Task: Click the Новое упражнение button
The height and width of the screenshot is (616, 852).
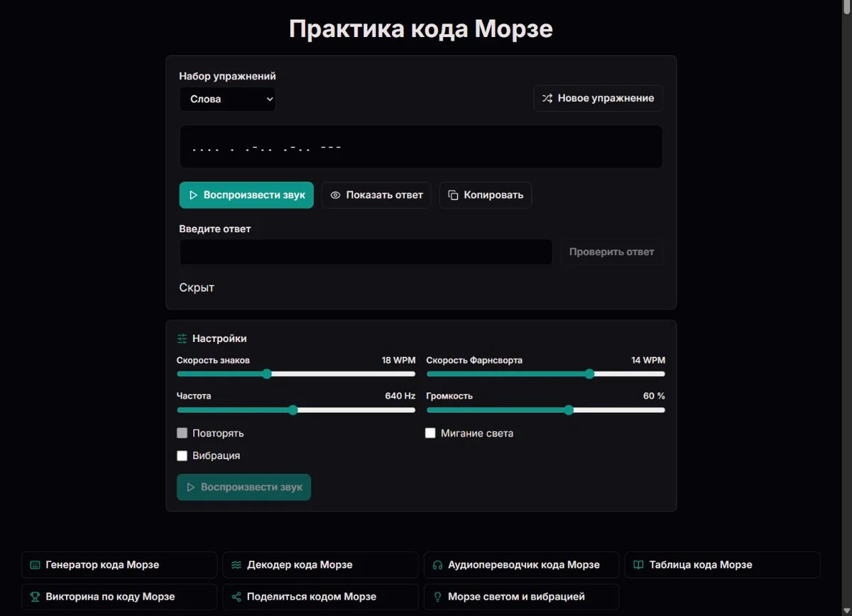Action: pos(598,99)
